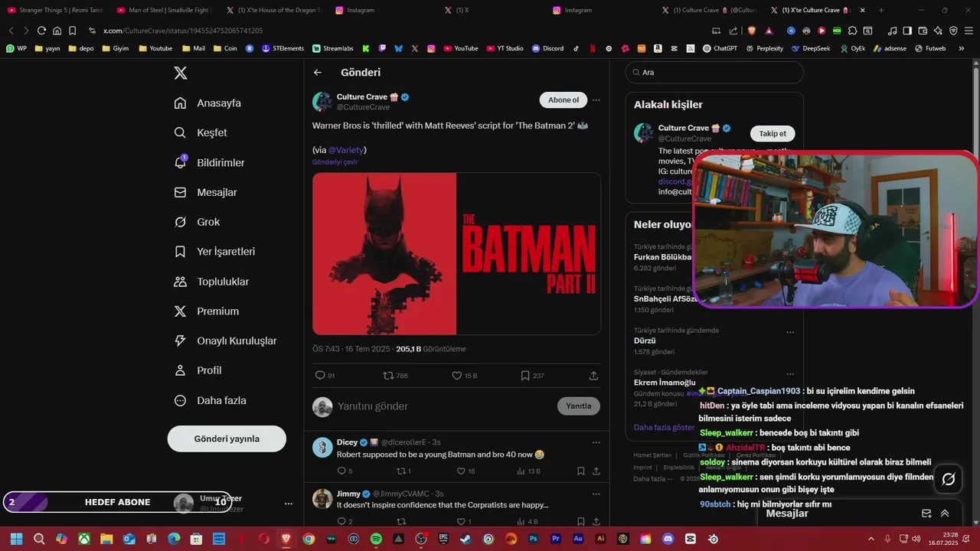Open more options for Dürzü trend
The image size is (980, 551).
790,332
